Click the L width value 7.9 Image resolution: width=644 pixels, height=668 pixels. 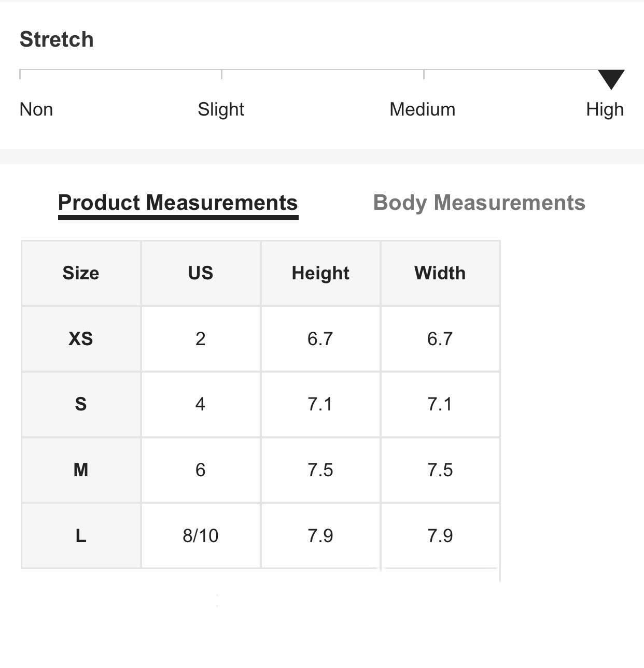pos(440,535)
